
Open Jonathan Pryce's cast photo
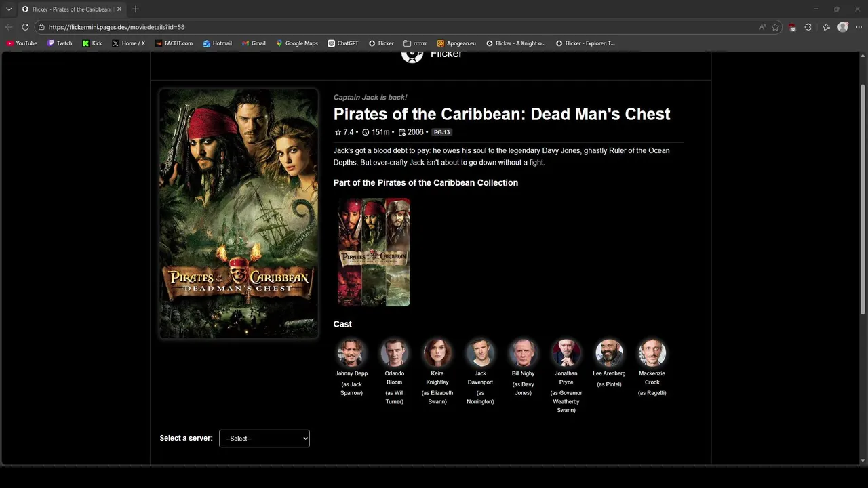coord(566,353)
